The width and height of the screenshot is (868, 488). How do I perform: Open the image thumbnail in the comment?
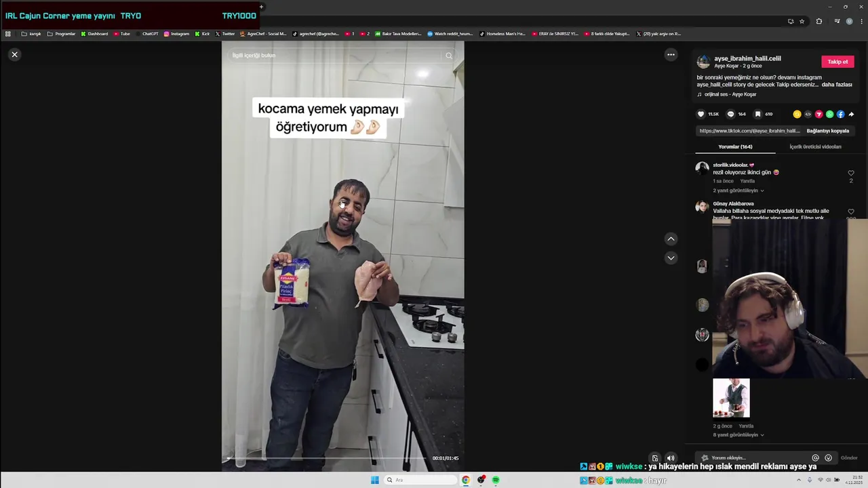coord(731,398)
